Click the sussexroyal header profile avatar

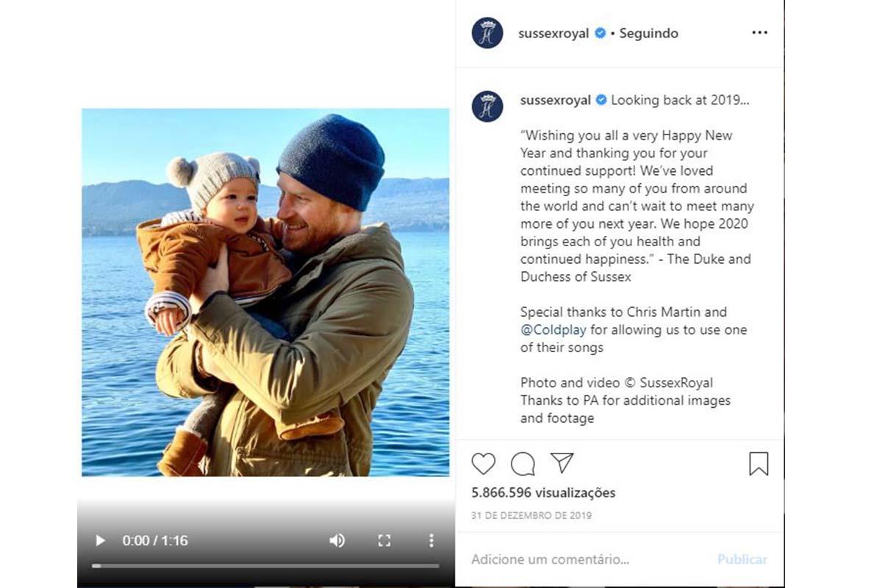click(487, 33)
